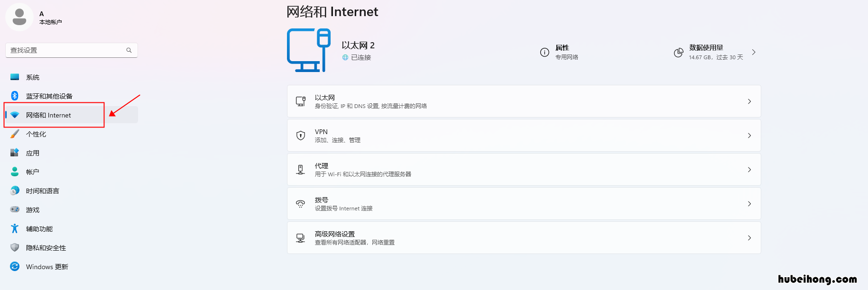Screen dimensions: 868x290
Task: Expand the 数据使用量 chevron arrow
Action: pos(754,52)
